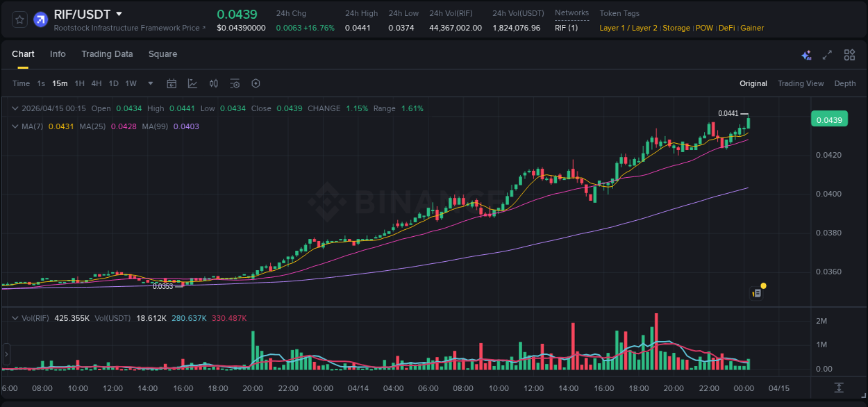The image size is (868, 407).
Task: Change candlestick chart style icon
Action: pyautogui.click(x=214, y=83)
